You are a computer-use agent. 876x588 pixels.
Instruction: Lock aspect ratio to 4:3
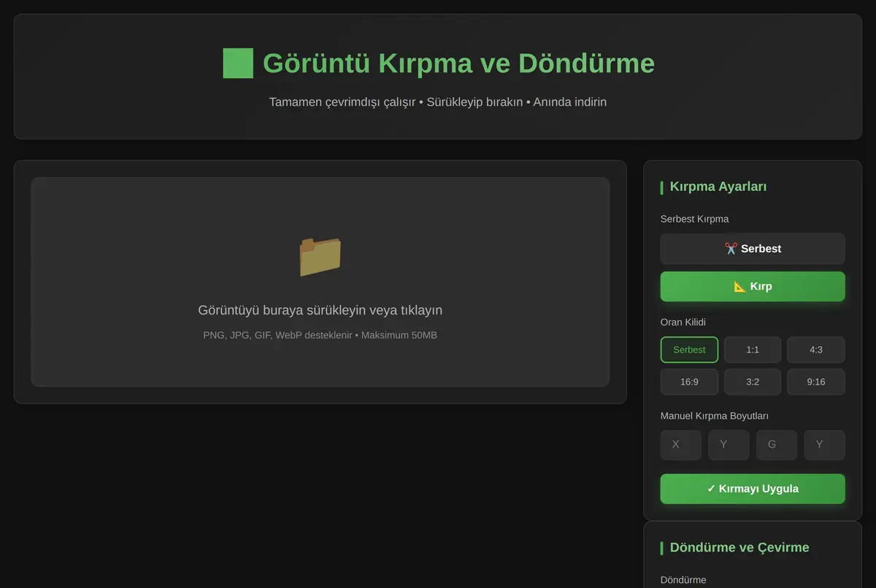[x=816, y=349]
